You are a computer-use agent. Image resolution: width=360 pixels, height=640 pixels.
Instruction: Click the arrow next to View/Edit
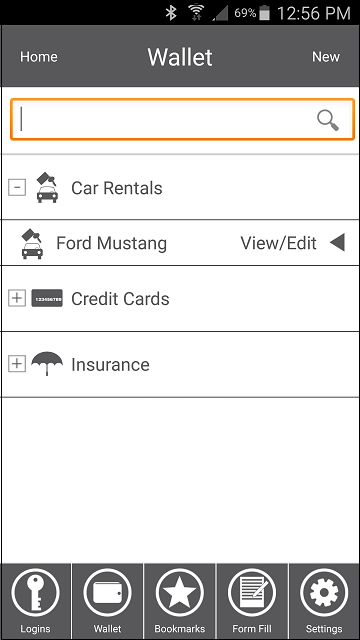pyautogui.click(x=338, y=243)
